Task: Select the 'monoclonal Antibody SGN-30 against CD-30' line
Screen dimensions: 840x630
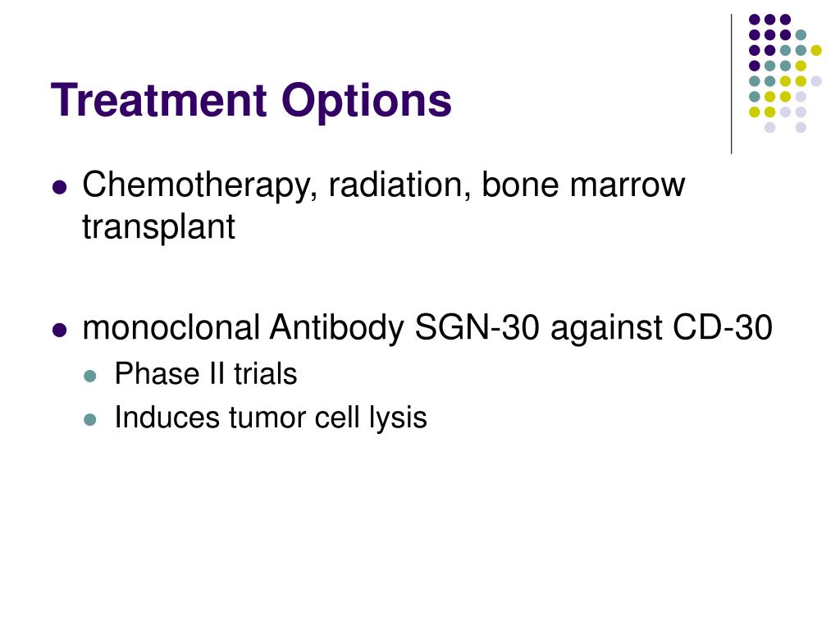Action: pos(427,328)
